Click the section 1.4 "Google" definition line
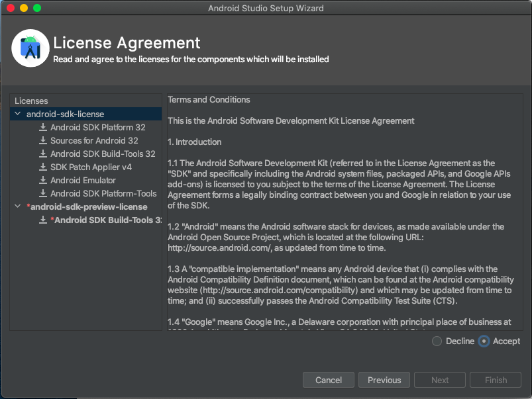This screenshot has width=532, height=399. (x=339, y=322)
